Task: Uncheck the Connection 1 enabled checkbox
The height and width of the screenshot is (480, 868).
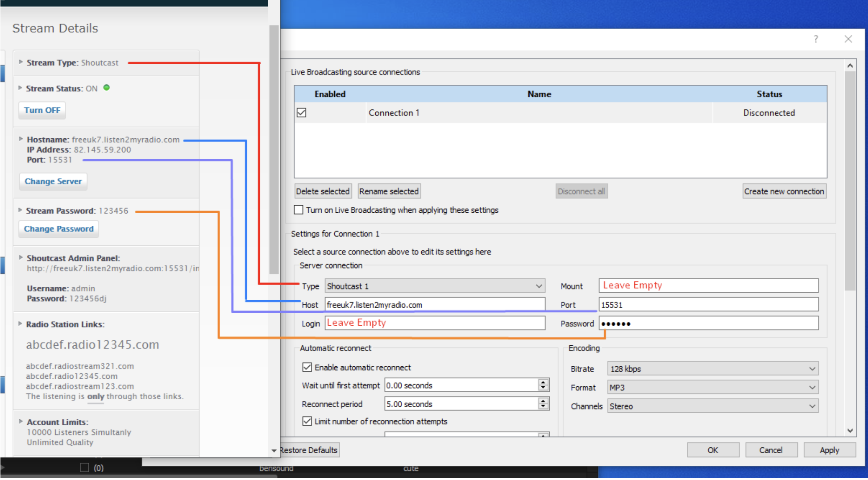Action: tap(302, 113)
